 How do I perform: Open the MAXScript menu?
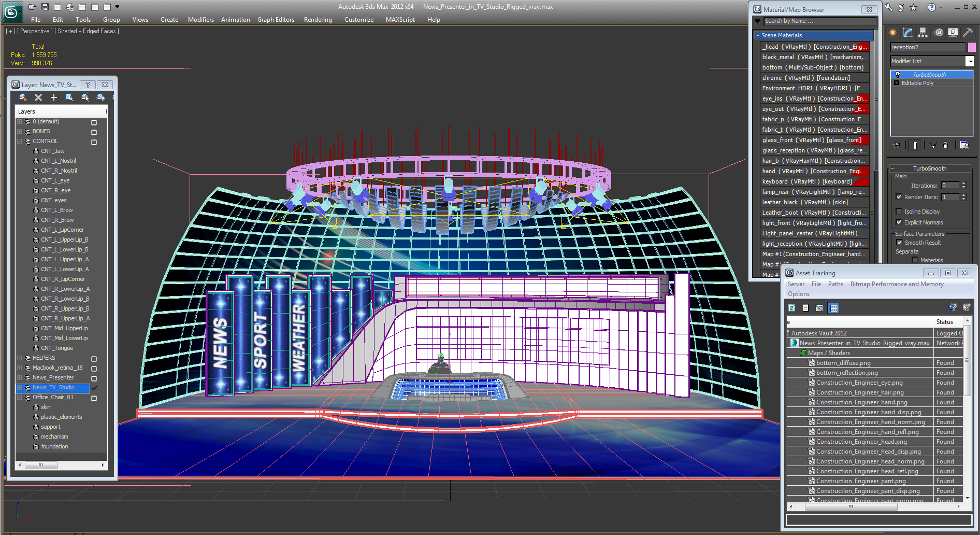point(400,20)
